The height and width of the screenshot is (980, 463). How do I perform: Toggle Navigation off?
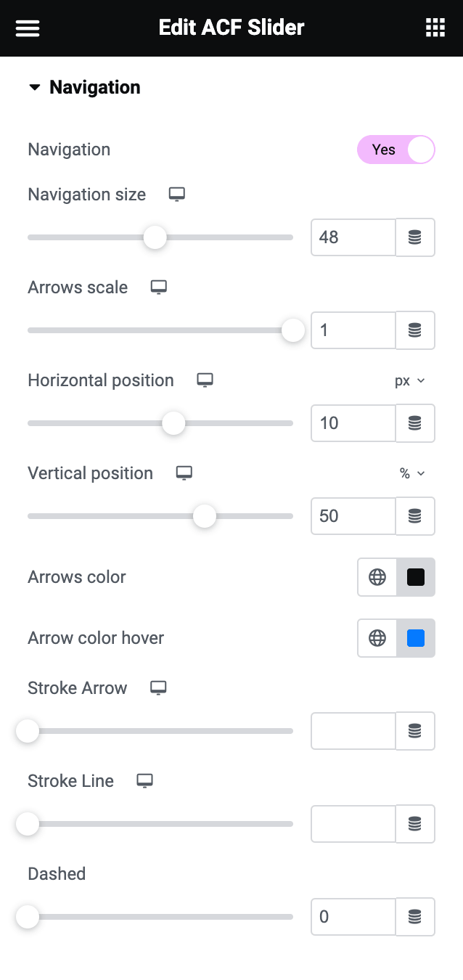[396, 150]
